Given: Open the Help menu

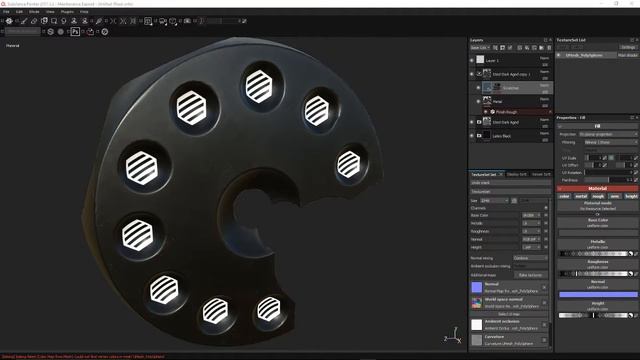Looking at the screenshot, I should pyautogui.click(x=84, y=12).
